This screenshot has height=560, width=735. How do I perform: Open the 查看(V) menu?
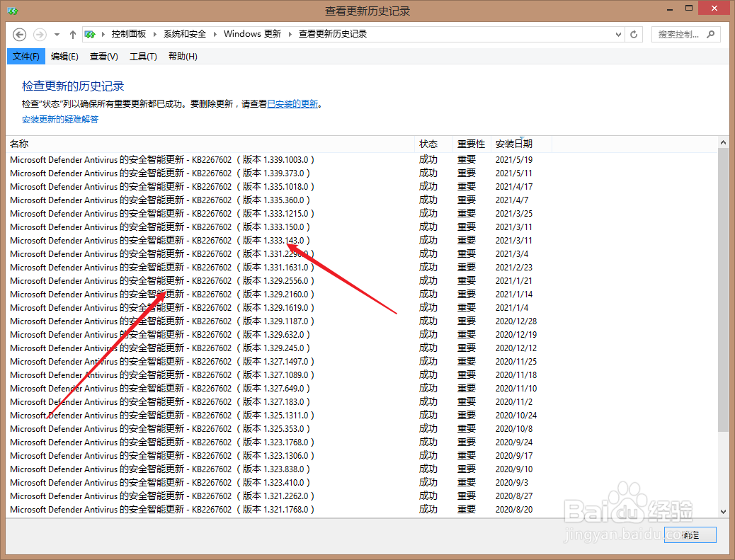pyautogui.click(x=104, y=57)
